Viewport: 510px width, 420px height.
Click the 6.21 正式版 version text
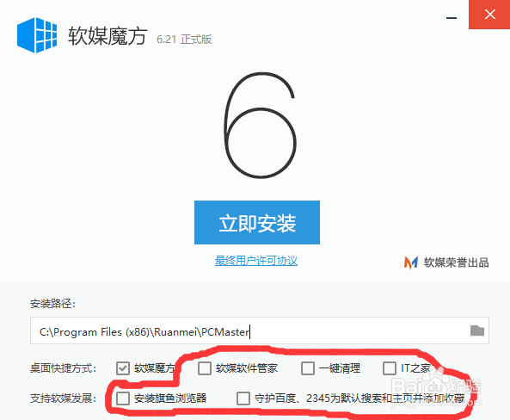pyautogui.click(x=184, y=40)
